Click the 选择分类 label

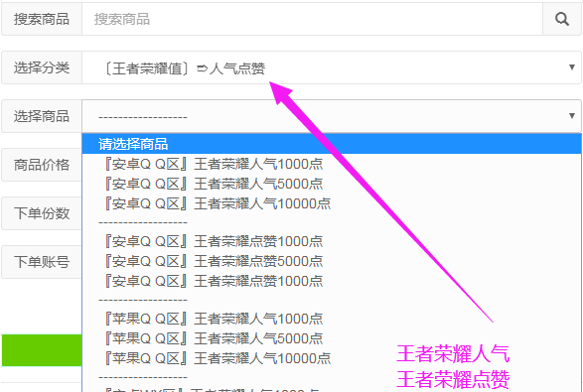[42, 67]
